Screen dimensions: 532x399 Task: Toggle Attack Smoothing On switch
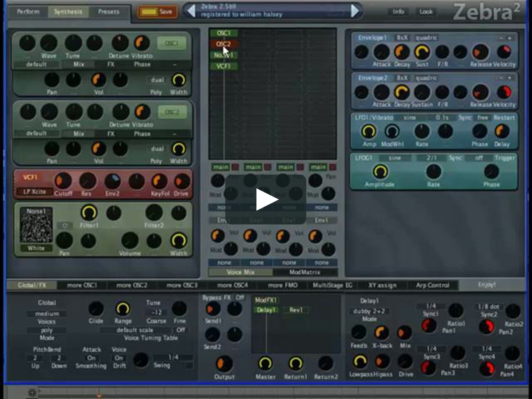91,358
